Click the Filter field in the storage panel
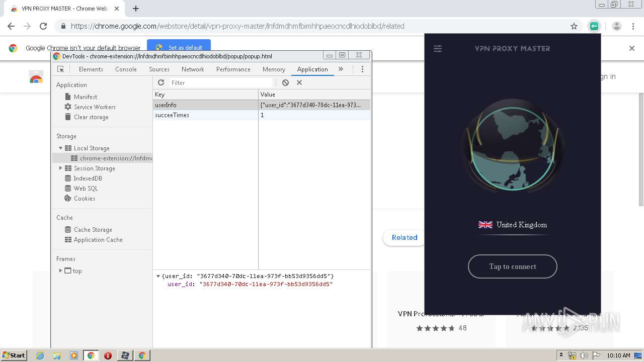Image resolution: width=644 pixels, height=362 pixels. [x=220, y=82]
